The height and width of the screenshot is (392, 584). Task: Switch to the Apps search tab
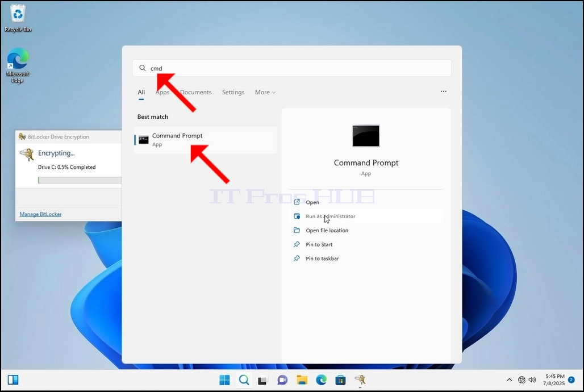[x=162, y=92]
